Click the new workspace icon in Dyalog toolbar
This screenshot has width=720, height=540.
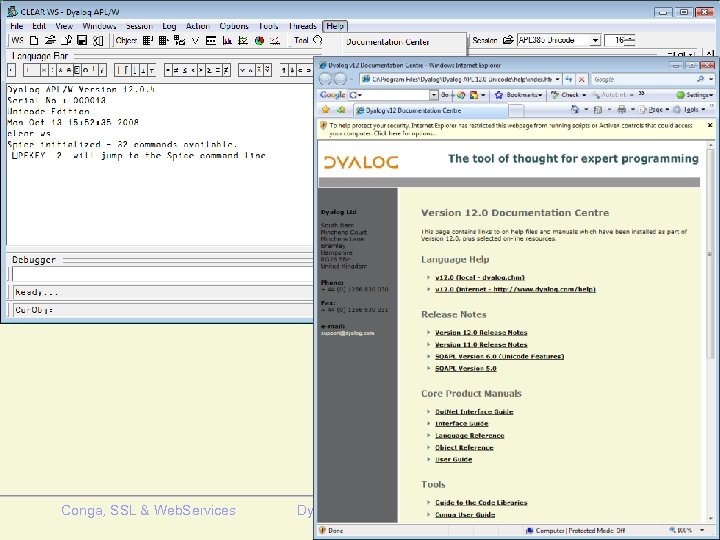pos(34,40)
